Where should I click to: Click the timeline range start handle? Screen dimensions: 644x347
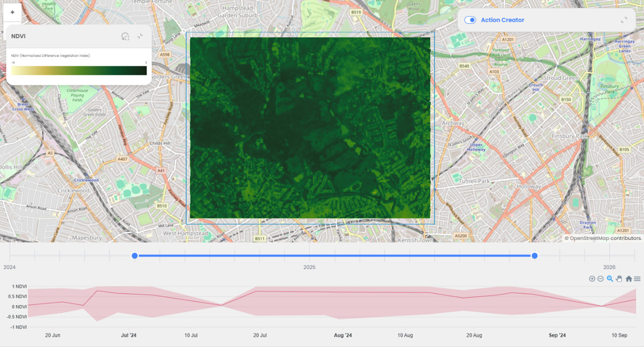135,256
